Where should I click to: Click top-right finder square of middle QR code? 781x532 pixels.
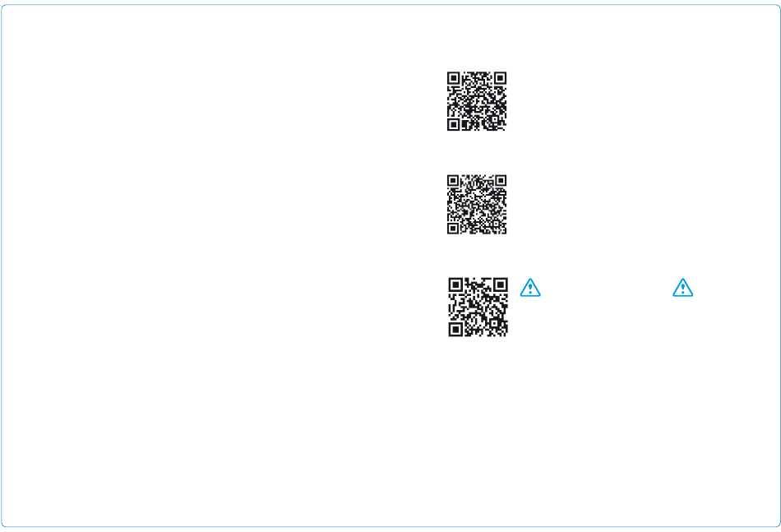[501, 181]
